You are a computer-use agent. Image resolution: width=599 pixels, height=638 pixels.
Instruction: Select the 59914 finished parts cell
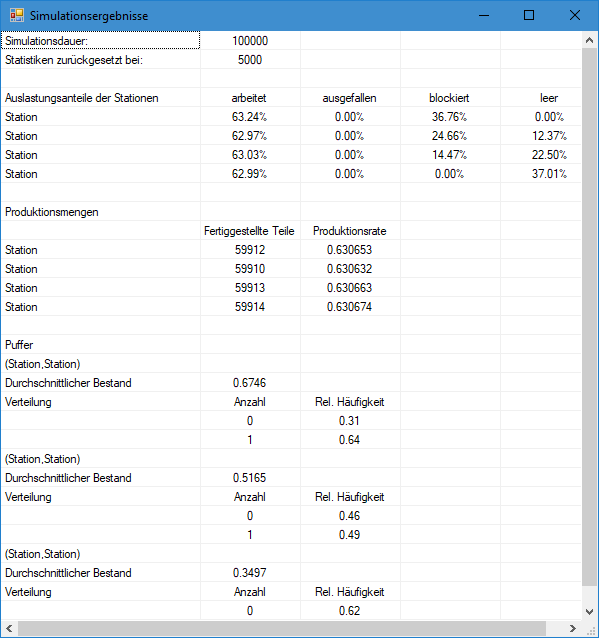coord(250,307)
